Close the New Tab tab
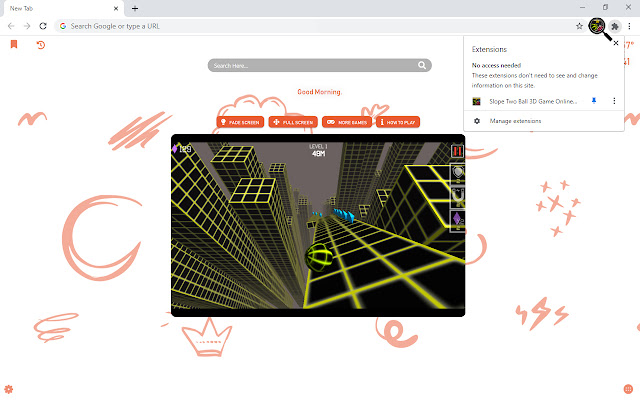640x400 pixels. tap(116, 8)
